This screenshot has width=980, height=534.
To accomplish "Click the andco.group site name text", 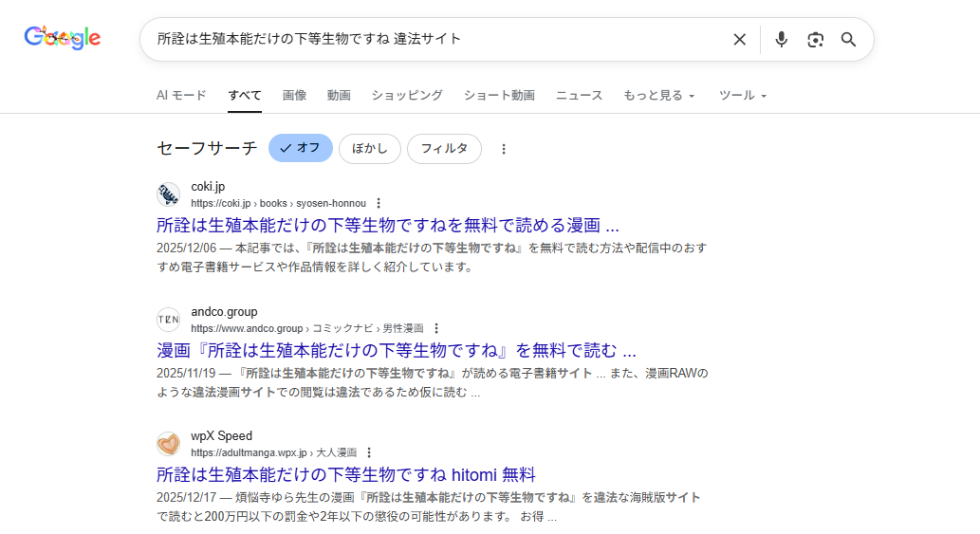I will point(225,312).
